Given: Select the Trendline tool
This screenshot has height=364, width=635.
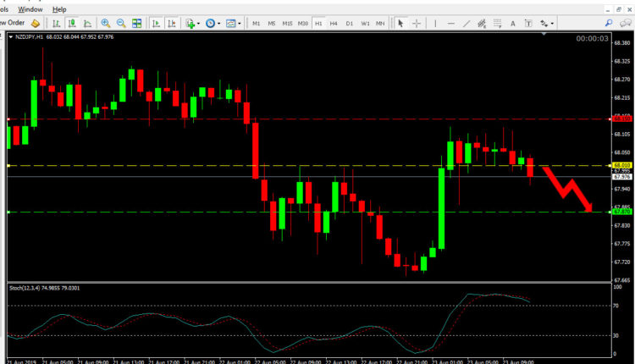Looking at the screenshot, I should click(x=467, y=24).
